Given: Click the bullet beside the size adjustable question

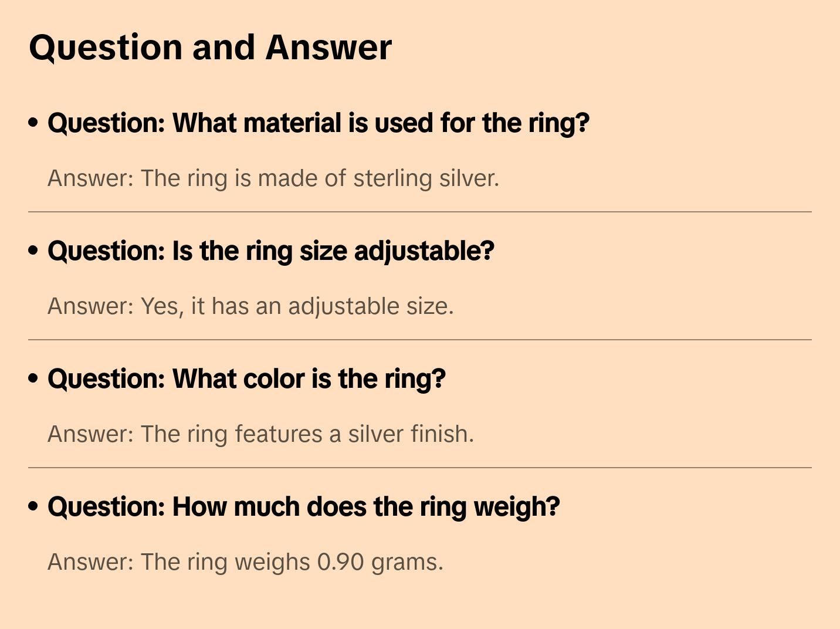Looking at the screenshot, I should pyautogui.click(x=33, y=251).
